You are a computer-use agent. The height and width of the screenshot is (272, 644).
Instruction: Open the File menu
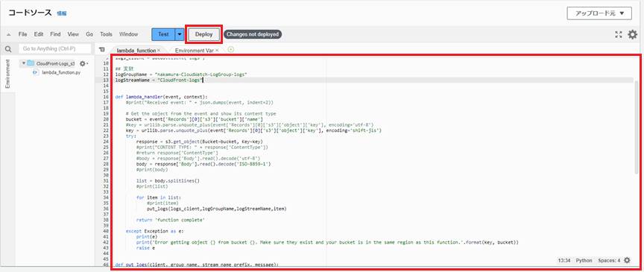[22, 34]
